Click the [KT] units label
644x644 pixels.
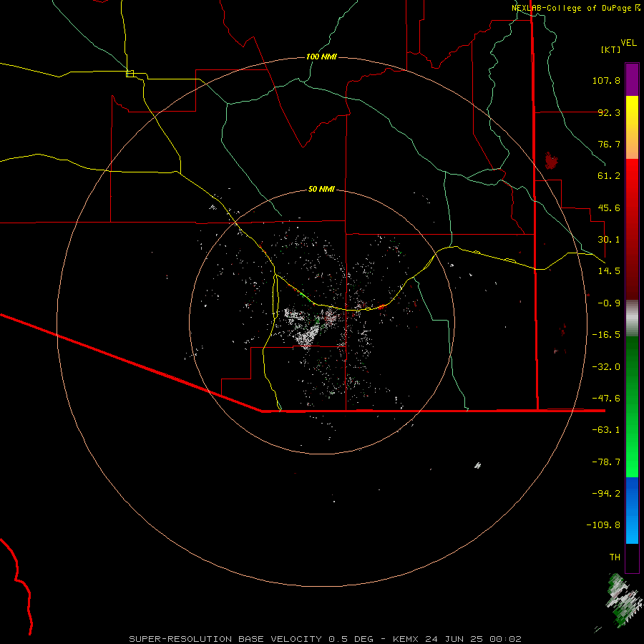tap(611, 49)
